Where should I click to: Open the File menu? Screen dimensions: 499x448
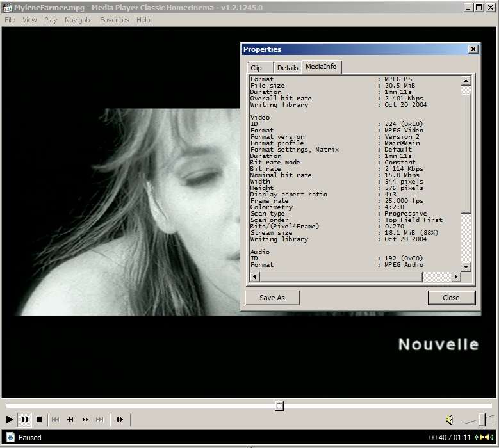click(10, 20)
